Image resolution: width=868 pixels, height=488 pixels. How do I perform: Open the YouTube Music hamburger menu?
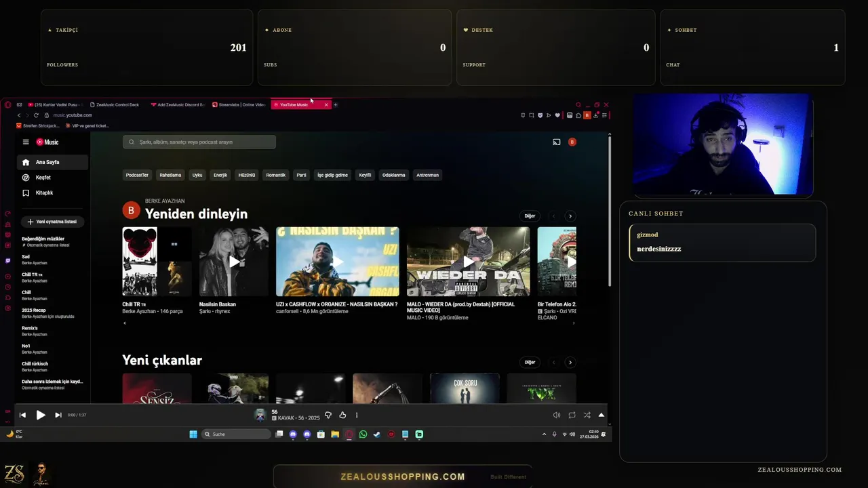(x=26, y=142)
